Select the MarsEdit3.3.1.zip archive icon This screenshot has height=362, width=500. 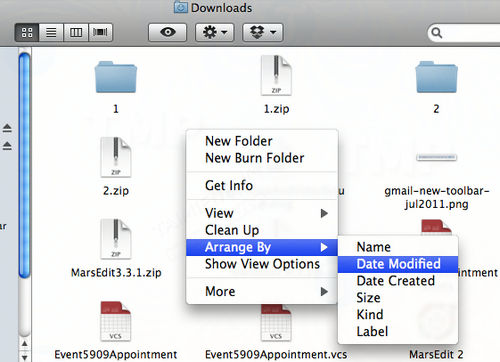tap(116, 239)
